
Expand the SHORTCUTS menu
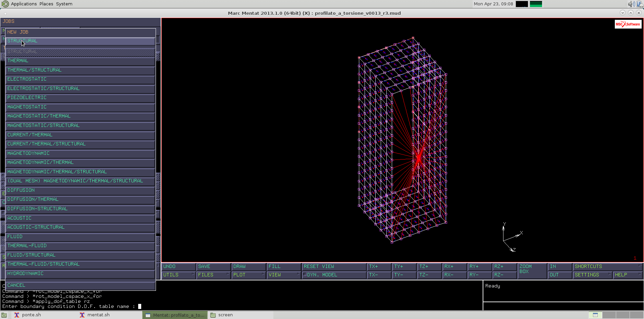pos(607,267)
